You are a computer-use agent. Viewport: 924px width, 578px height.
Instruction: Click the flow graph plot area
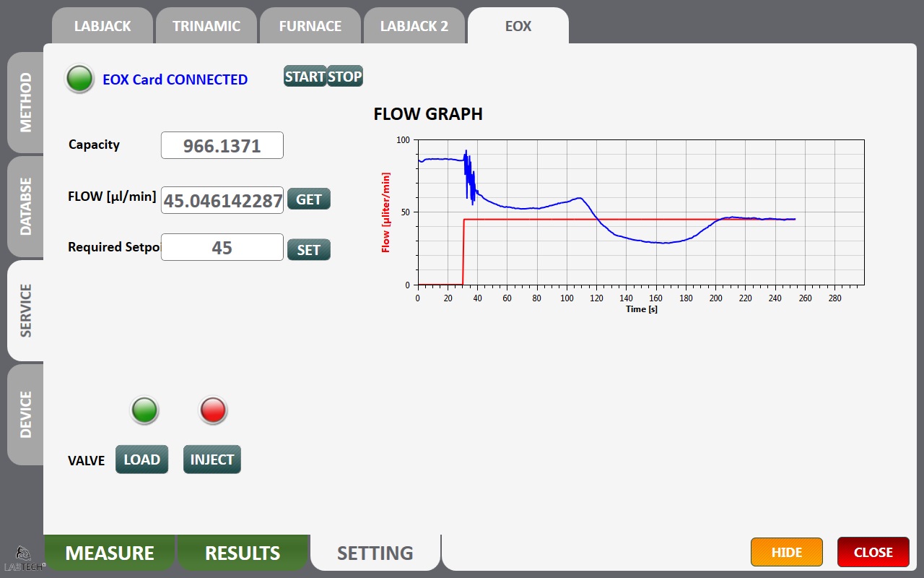tap(640, 212)
